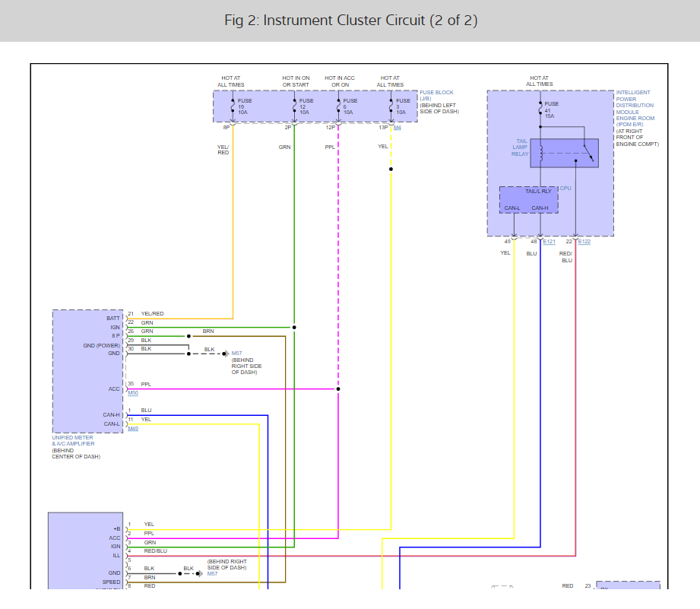Click the YEL/ RED wire label below 8P
Image resolution: width=700 pixels, height=609 pixels.
coord(223,150)
